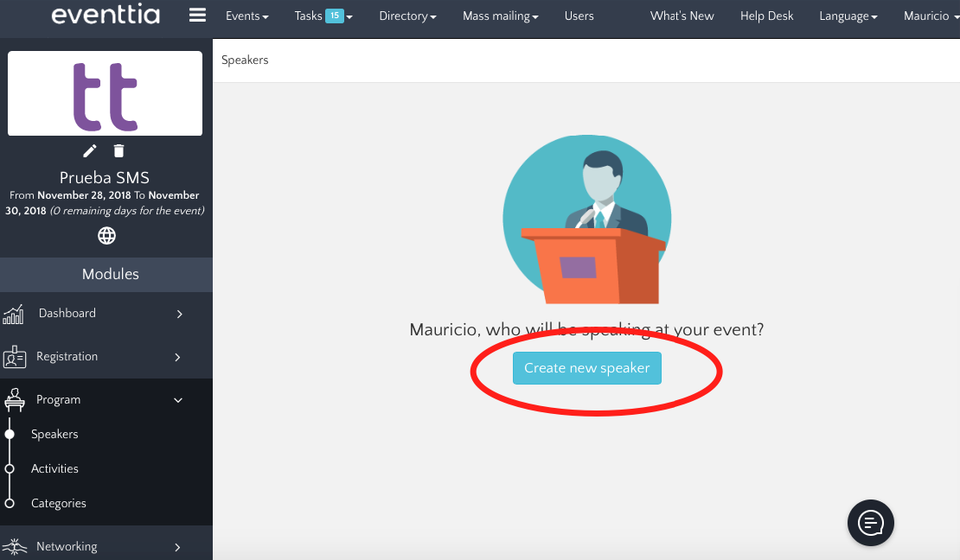Delete event logo with trash icon

[119, 151]
